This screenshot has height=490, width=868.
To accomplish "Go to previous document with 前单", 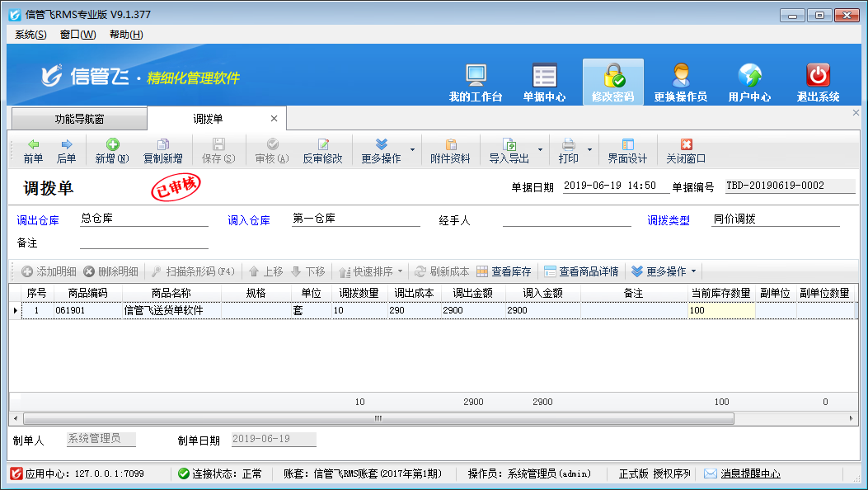I will click(33, 151).
